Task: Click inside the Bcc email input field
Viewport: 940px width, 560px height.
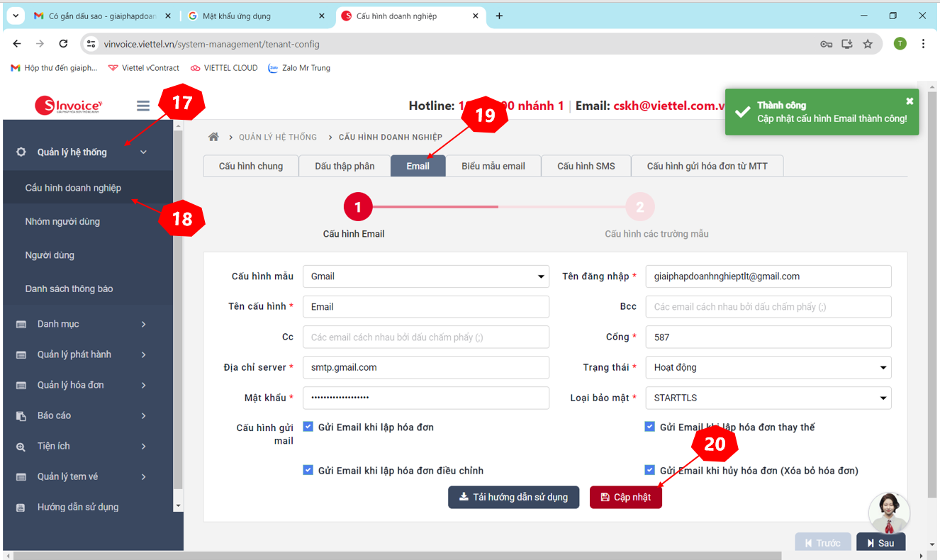Action: pyautogui.click(x=768, y=306)
